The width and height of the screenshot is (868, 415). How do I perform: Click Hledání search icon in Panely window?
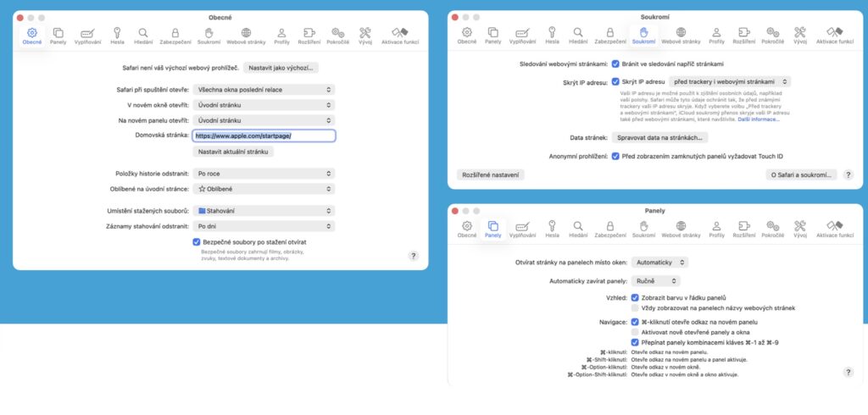[576, 229]
